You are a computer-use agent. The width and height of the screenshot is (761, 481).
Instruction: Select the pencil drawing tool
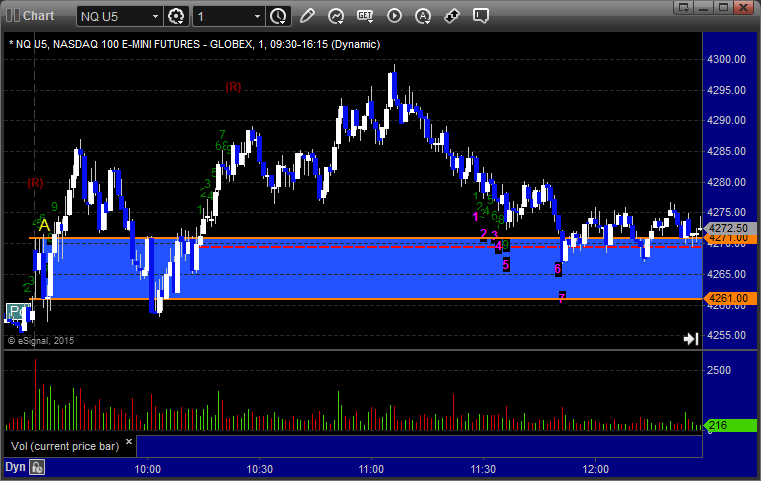coord(307,16)
